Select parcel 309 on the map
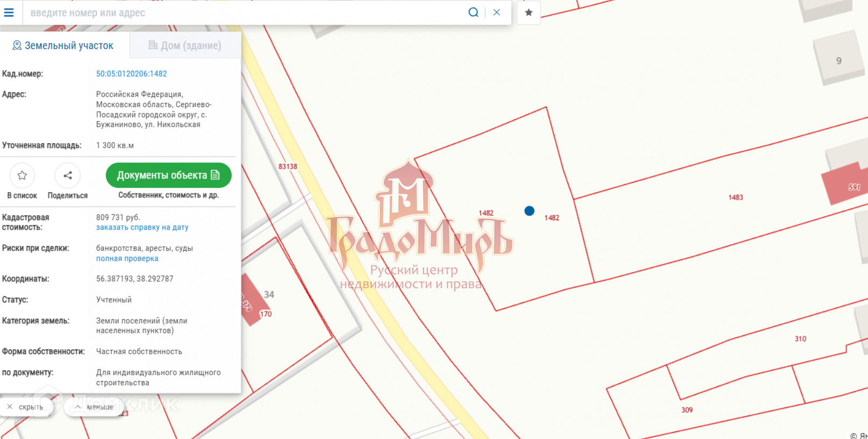The image size is (868, 439). pos(687,410)
